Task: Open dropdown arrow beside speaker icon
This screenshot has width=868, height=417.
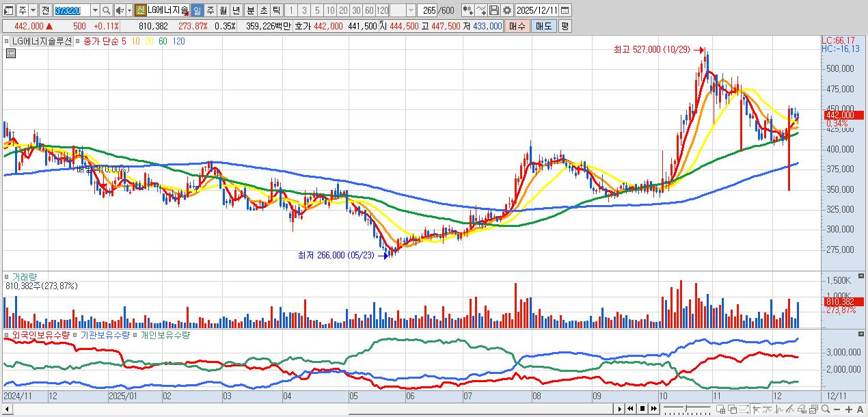Action: [x=128, y=11]
